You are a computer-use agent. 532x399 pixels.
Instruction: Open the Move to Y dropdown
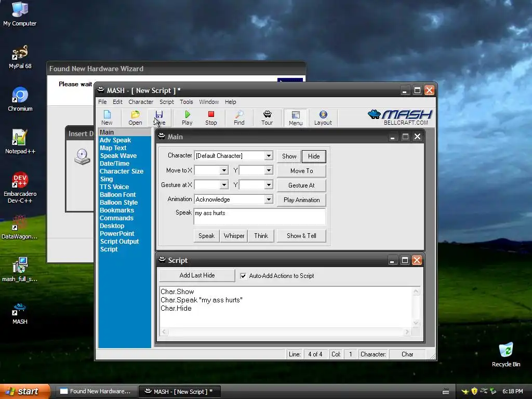[x=269, y=170]
